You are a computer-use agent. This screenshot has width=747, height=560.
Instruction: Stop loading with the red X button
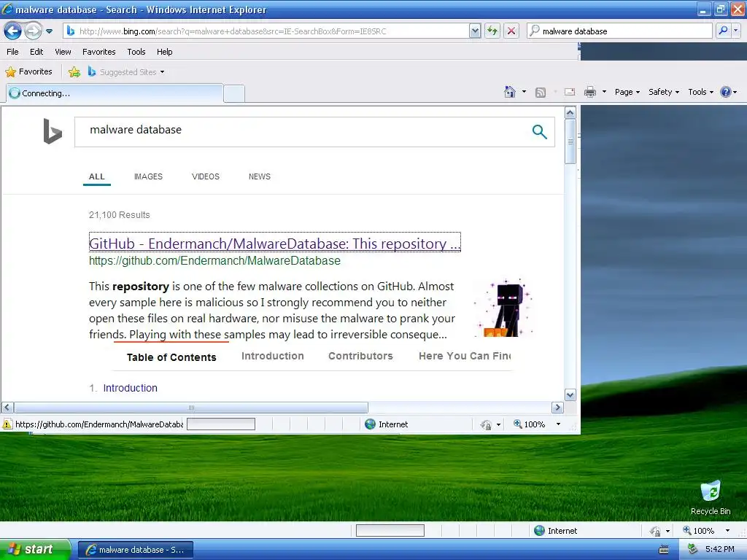[511, 31]
